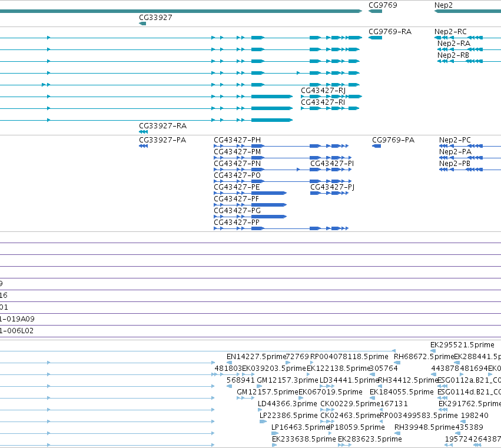
Task: Select protein CG43427-PF label
Action: click(x=237, y=199)
